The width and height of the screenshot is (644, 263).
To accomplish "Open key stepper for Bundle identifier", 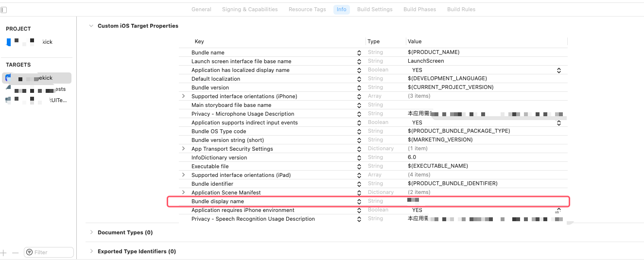I will 359,184.
